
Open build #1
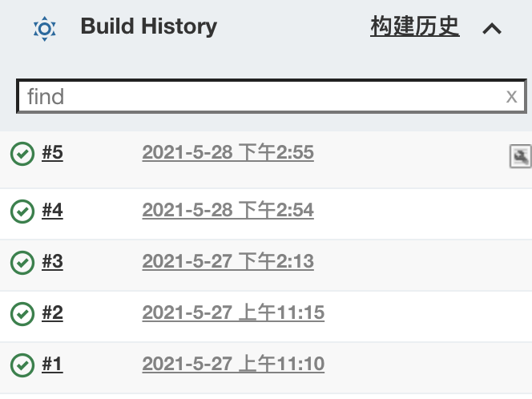pos(52,364)
